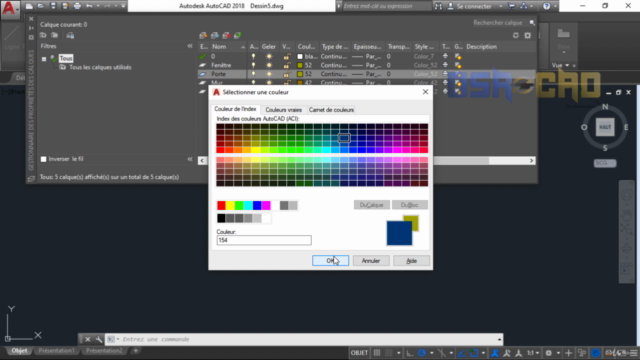Toggle on/off lightbulb for Fenêtre layer

pyautogui.click(x=253, y=65)
